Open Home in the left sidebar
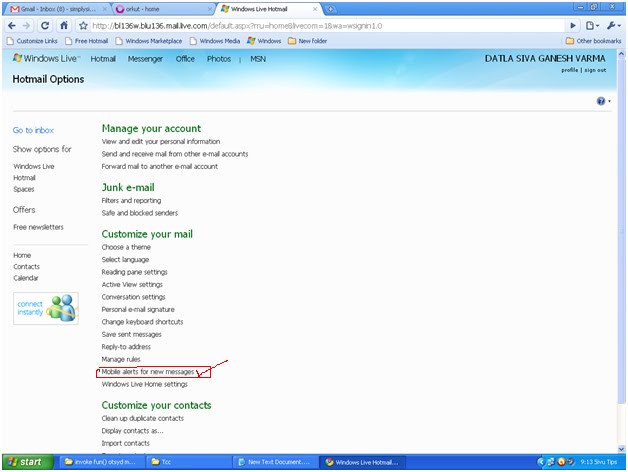This screenshot has height=472, width=628. 22,255
